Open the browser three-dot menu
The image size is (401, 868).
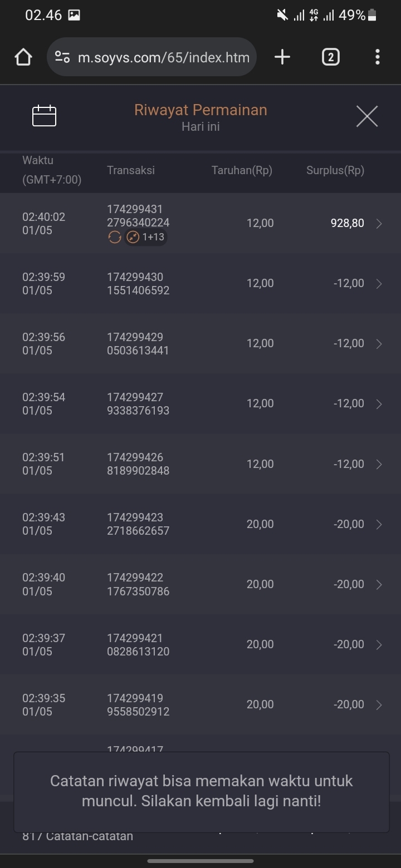[378, 57]
